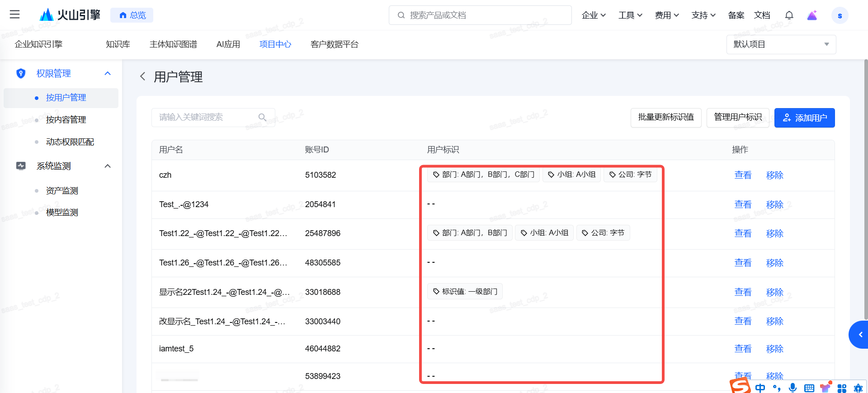Screen dimensions: 868x393
Task: Click the microphone icon in IME toolbar
Action: (x=793, y=388)
